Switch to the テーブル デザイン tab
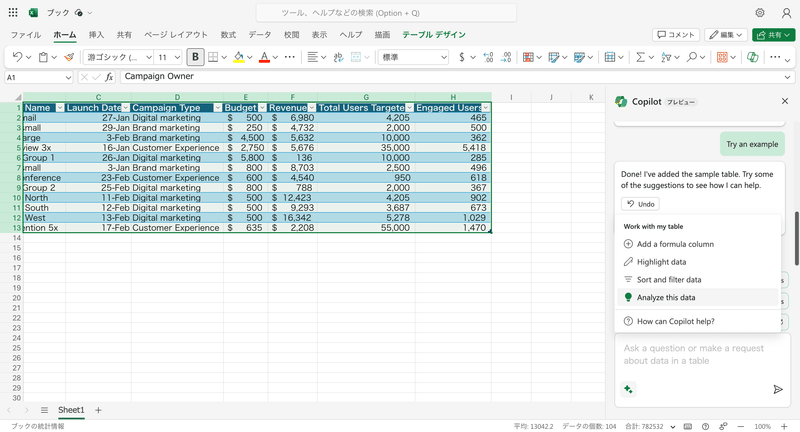This screenshot has height=432, width=800. [x=434, y=35]
